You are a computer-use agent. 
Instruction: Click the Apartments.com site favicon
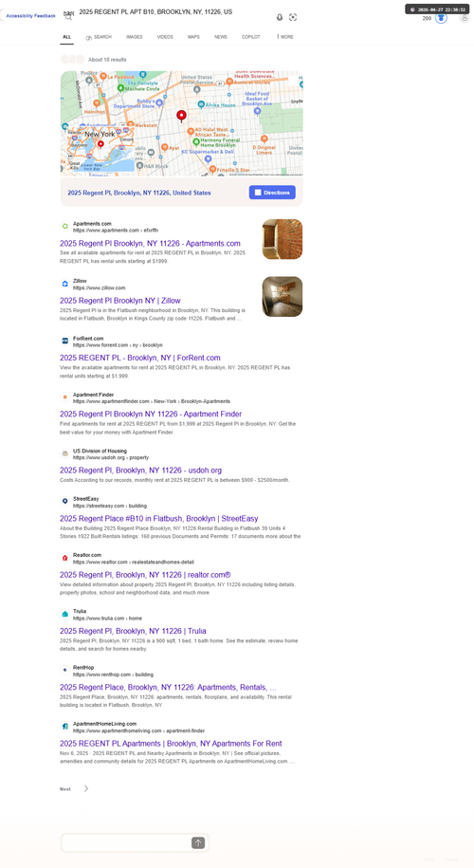coord(64,227)
